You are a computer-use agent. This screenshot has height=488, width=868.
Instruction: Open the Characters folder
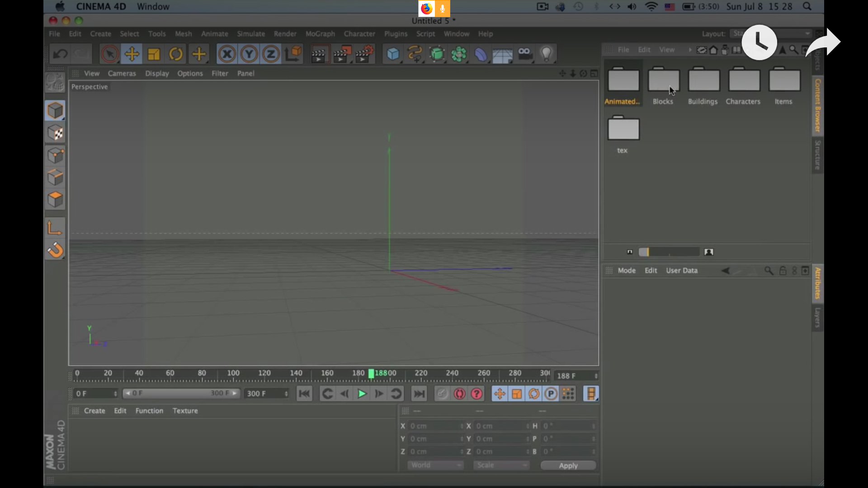point(743,86)
